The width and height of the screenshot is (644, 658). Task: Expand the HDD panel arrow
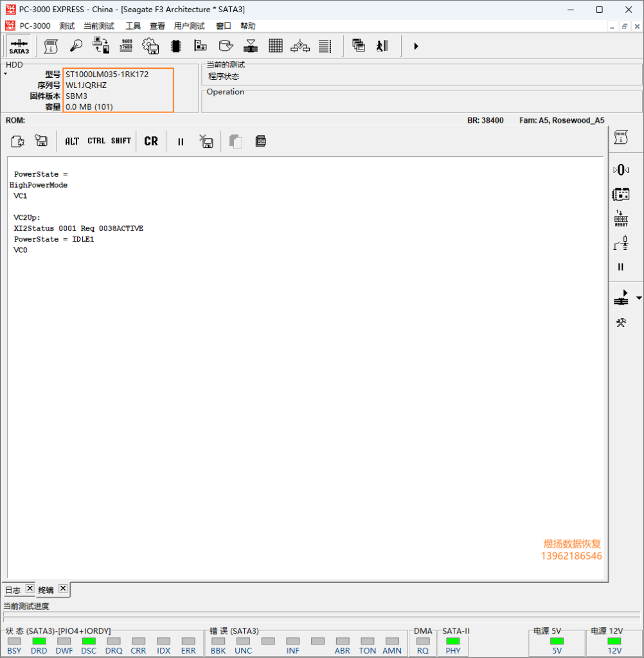(x=5, y=74)
